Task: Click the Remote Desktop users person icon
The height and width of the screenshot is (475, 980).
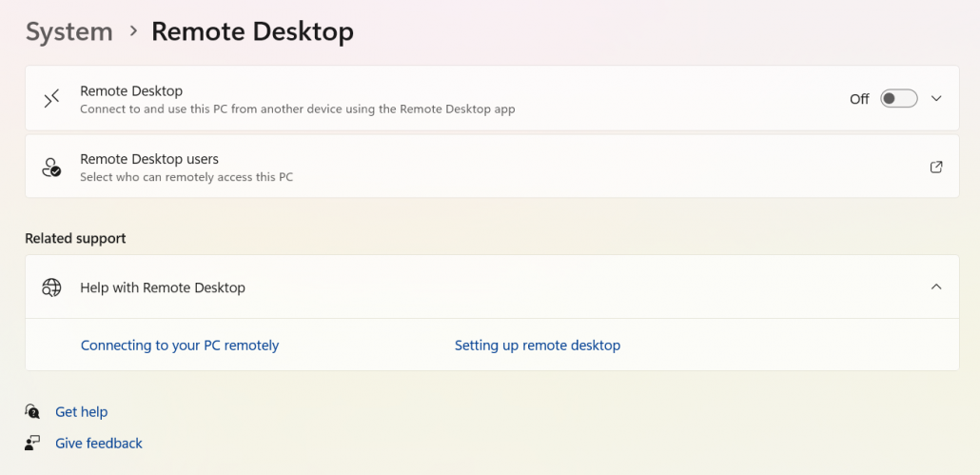Action: tap(51, 168)
